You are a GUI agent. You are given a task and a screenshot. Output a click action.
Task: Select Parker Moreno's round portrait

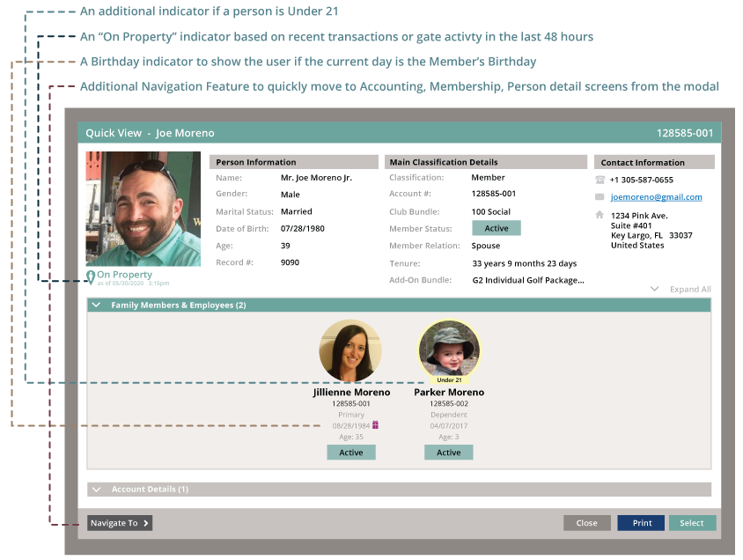(x=449, y=349)
